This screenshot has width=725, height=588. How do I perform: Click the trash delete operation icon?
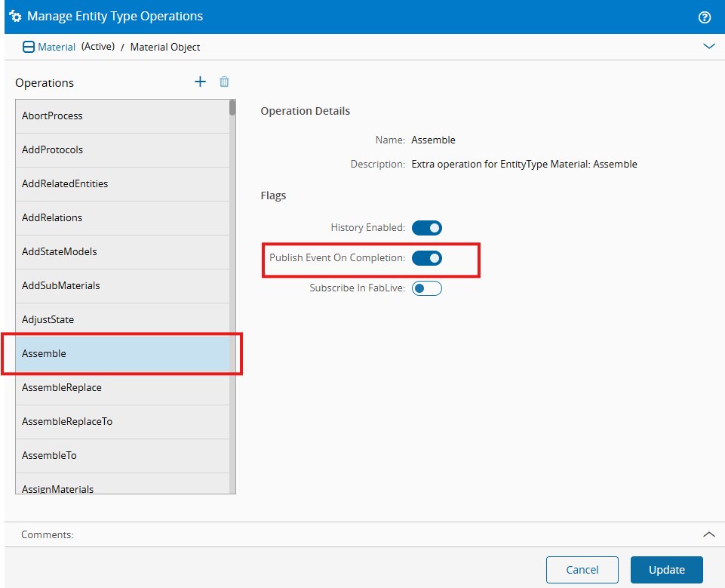tap(224, 82)
